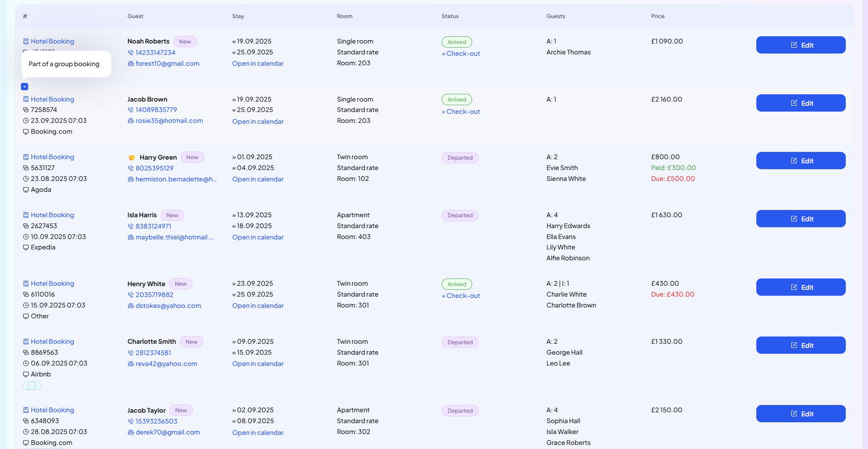Click the edit pencil icon for Jacob Taylor's booking

point(794,414)
